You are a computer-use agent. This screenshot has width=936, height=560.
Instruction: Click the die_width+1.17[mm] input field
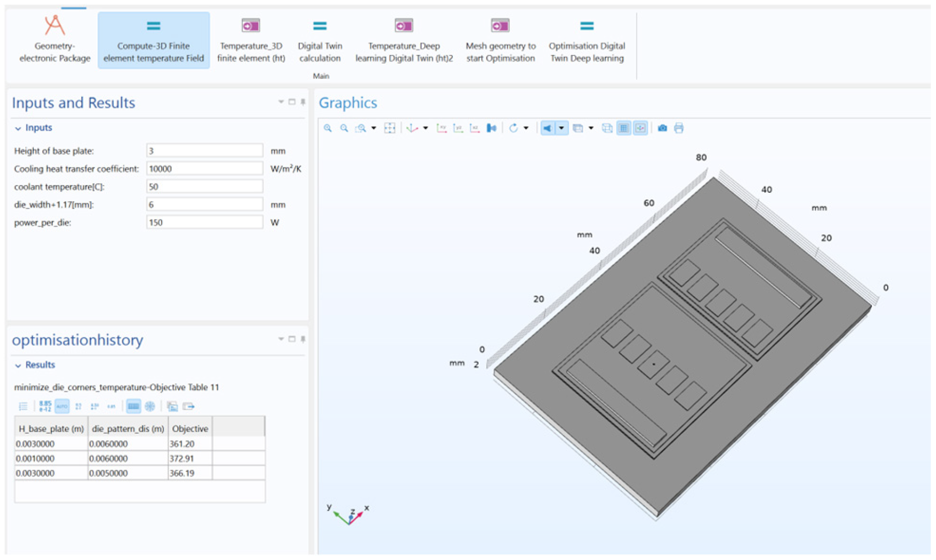tap(204, 204)
